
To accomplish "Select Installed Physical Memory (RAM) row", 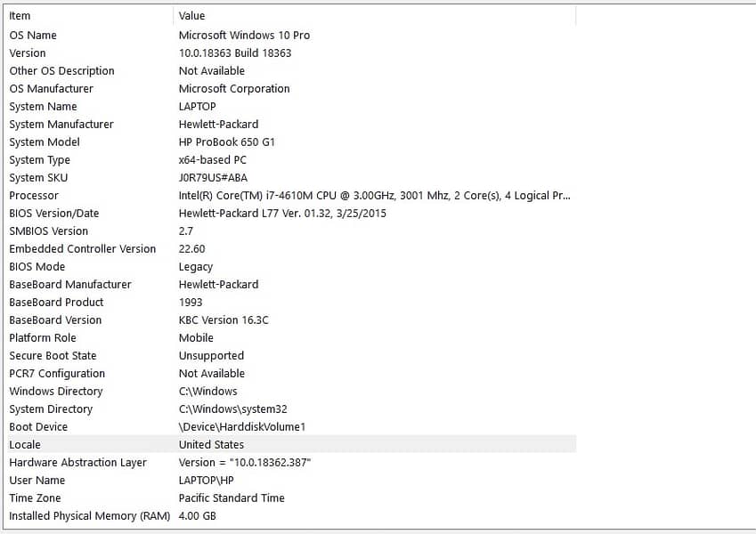I will point(89,516).
